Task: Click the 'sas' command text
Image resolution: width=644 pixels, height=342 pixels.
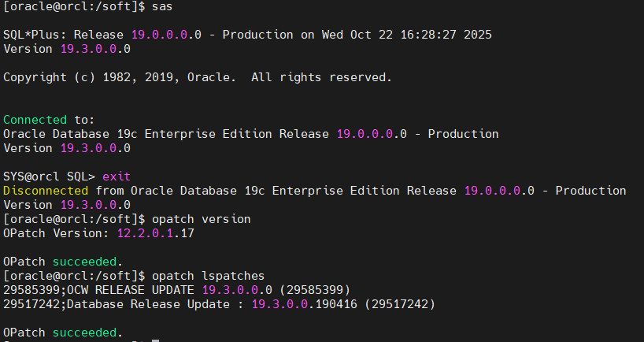Action: (162, 6)
